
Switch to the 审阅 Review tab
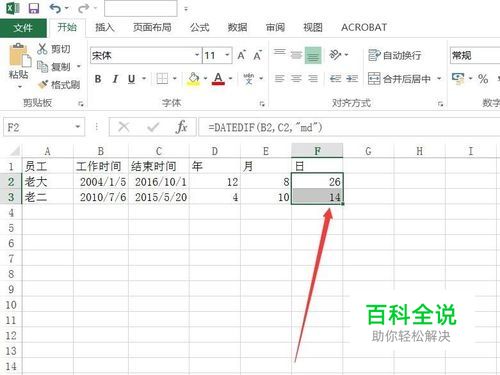coord(275,27)
